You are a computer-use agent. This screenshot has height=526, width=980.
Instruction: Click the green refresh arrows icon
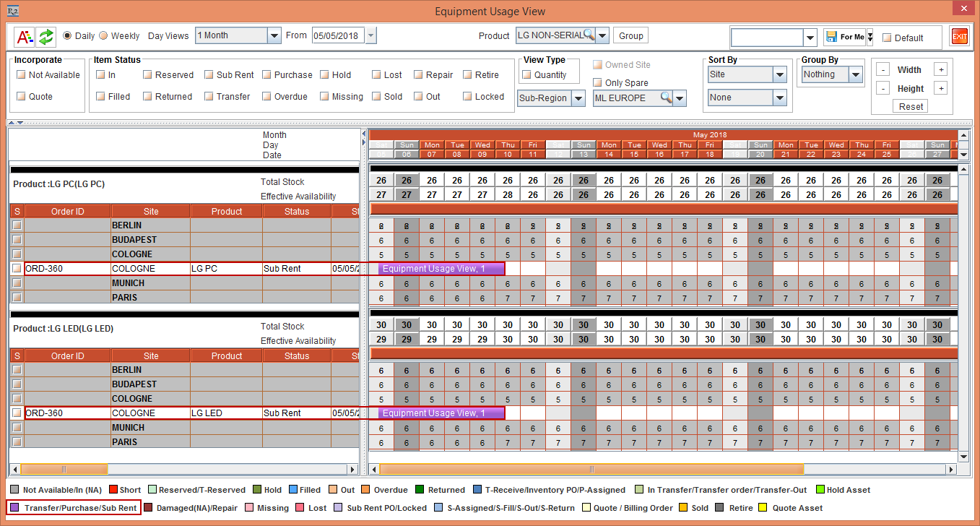[x=46, y=36]
